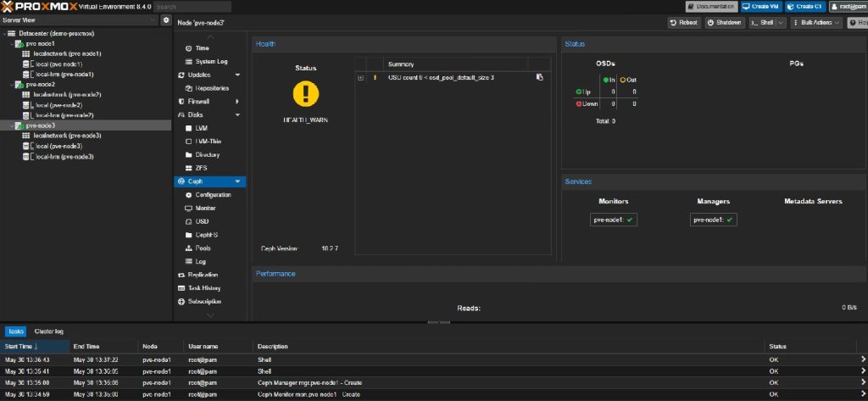
Task: Switch to the Tasks tab
Action: tap(15, 331)
